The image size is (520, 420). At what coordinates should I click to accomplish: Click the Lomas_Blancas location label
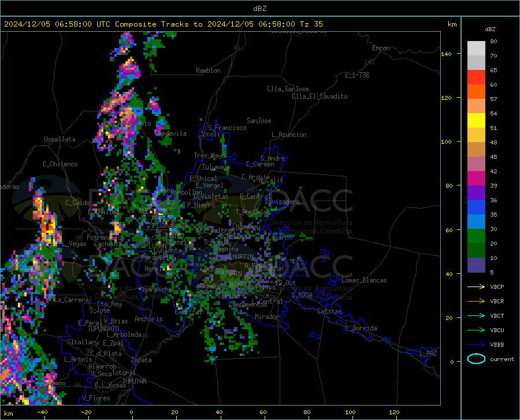(x=364, y=280)
